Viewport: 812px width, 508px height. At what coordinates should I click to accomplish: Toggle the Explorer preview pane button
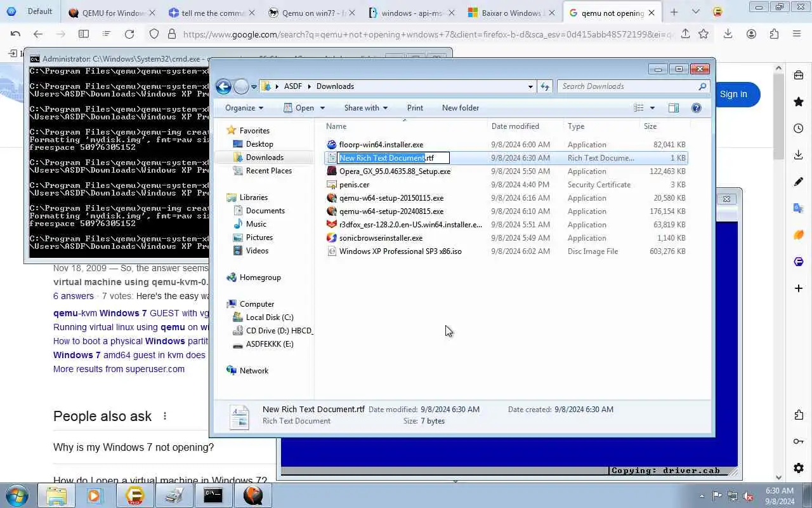tap(674, 108)
